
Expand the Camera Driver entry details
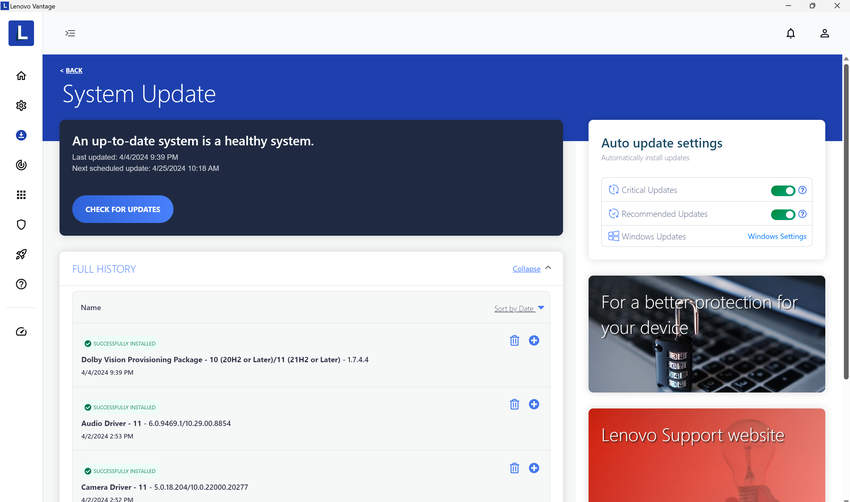click(534, 468)
